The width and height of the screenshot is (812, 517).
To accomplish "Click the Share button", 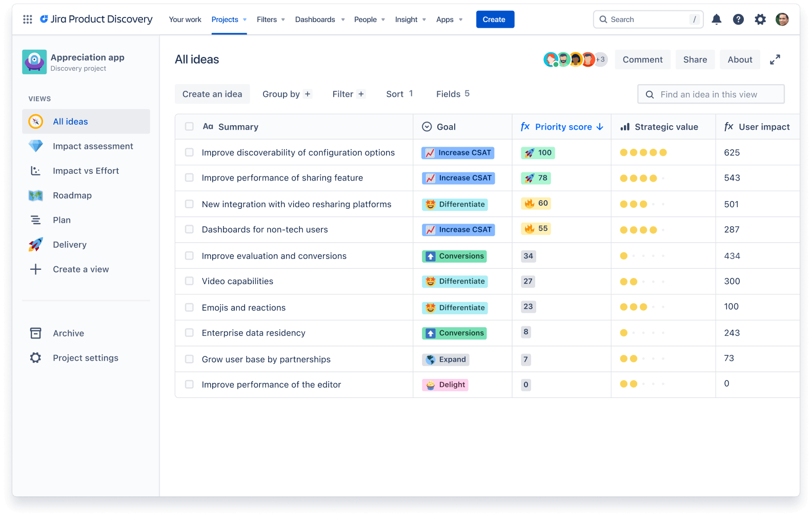I will tap(695, 59).
